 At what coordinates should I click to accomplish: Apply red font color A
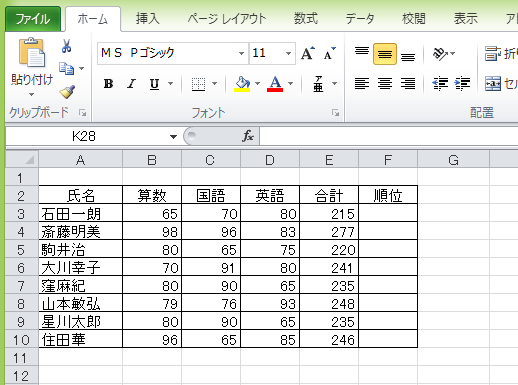(x=275, y=84)
